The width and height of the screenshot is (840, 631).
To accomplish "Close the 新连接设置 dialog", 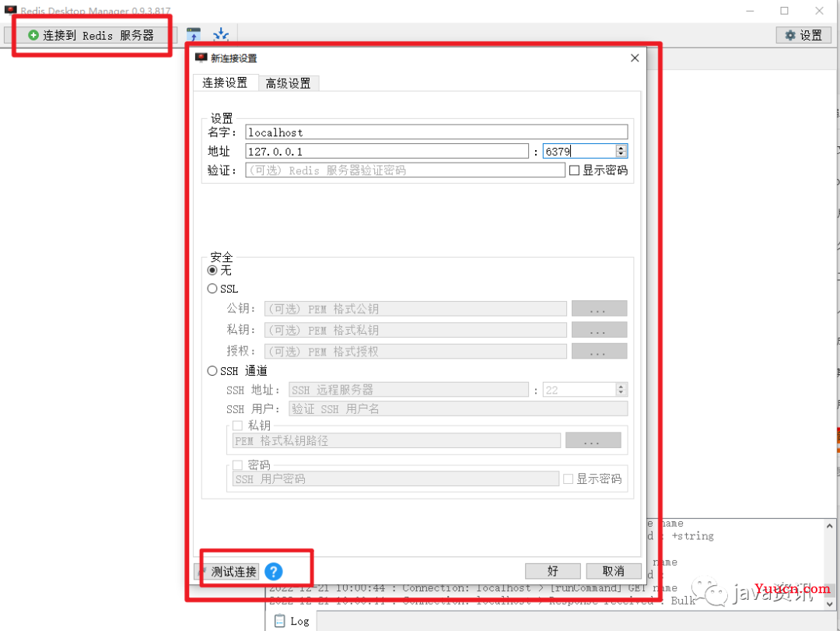I will [x=635, y=58].
